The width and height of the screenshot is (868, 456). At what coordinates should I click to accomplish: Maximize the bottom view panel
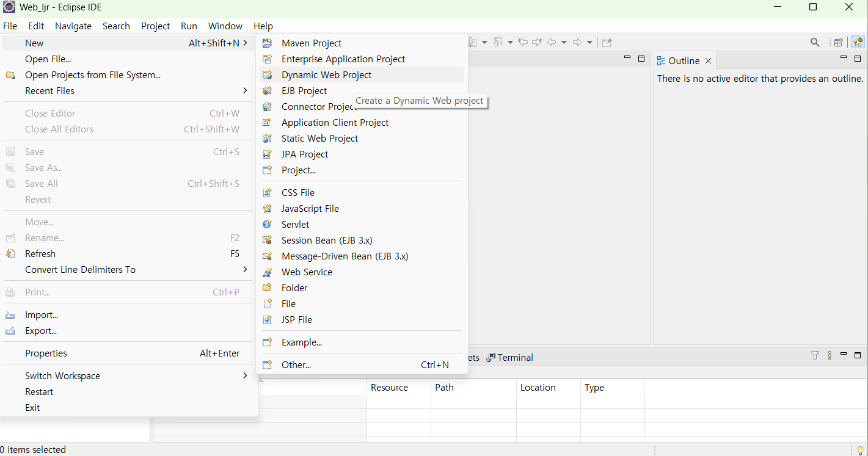[x=858, y=355]
